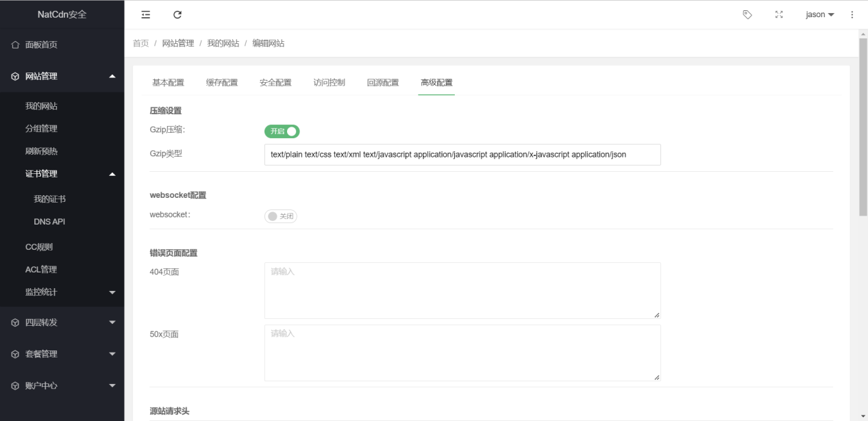Viewport: 868px width, 421px height.
Task: Toggle Gzip compression on or off
Action: tap(282, 131)
